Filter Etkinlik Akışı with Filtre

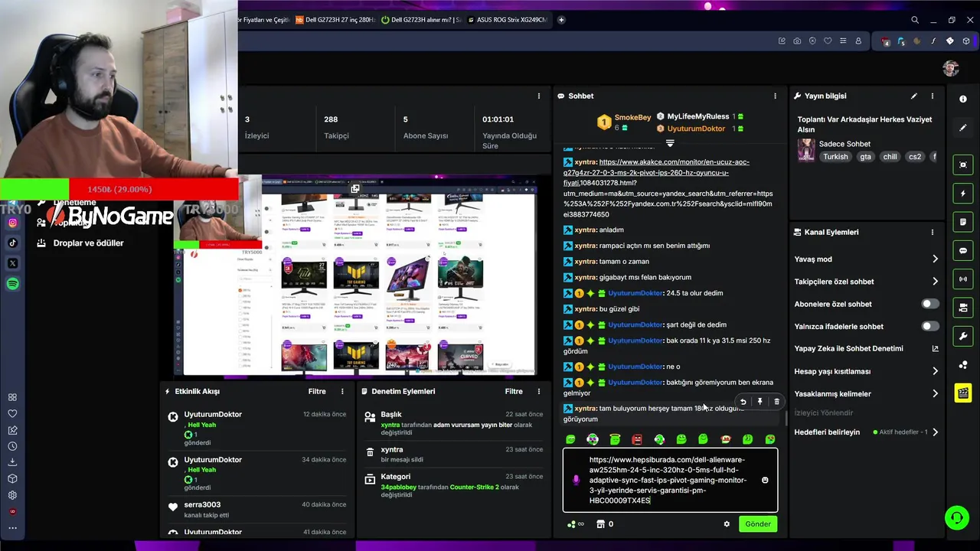point(317,391)
